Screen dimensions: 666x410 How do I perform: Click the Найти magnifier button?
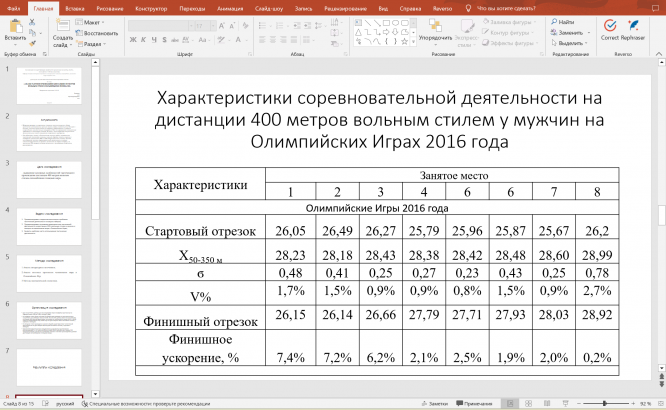point(562,22)
